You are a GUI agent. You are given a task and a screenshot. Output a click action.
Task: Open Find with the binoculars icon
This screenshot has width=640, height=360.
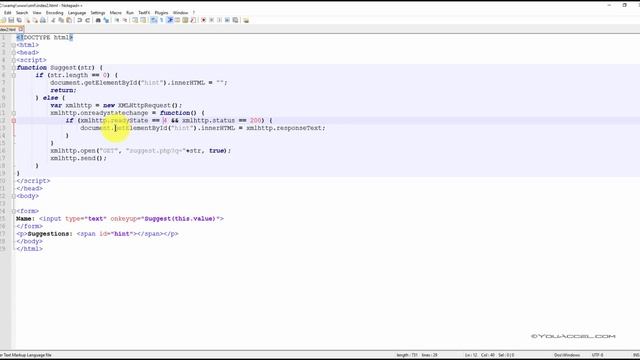click(98, 20)
